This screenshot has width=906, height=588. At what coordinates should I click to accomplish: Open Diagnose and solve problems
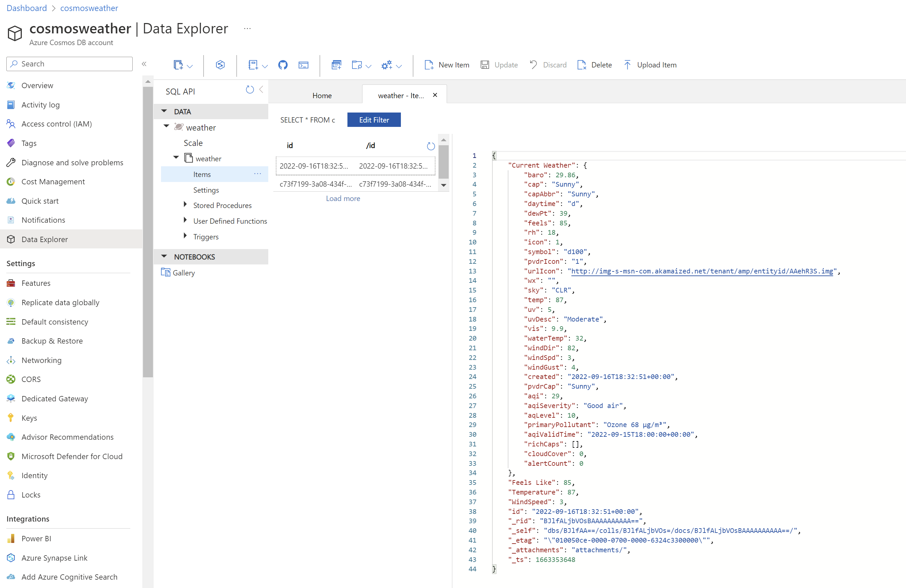click(72, 163)
